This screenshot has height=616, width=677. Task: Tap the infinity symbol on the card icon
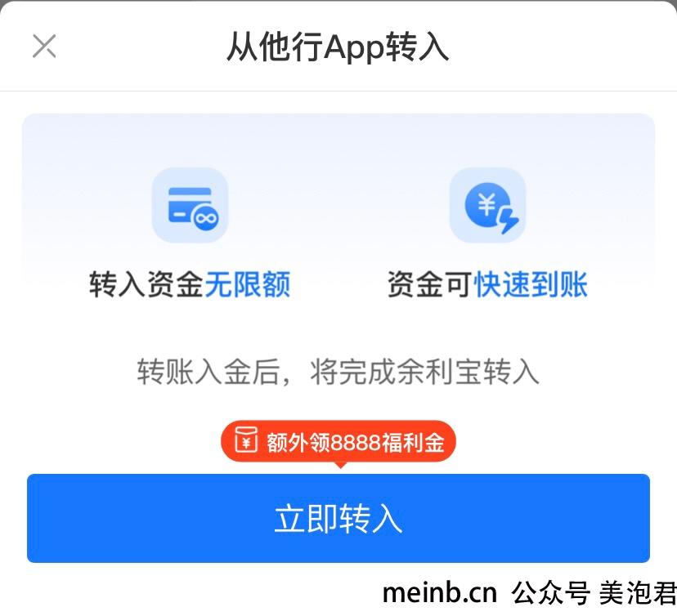click(x=205, y=218)
